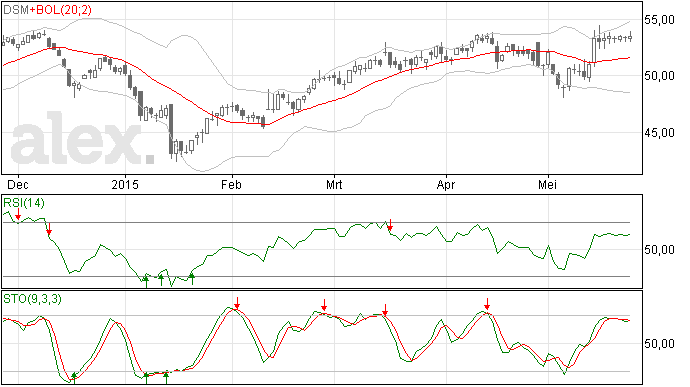Click the Mrt month label

(334, 184)
